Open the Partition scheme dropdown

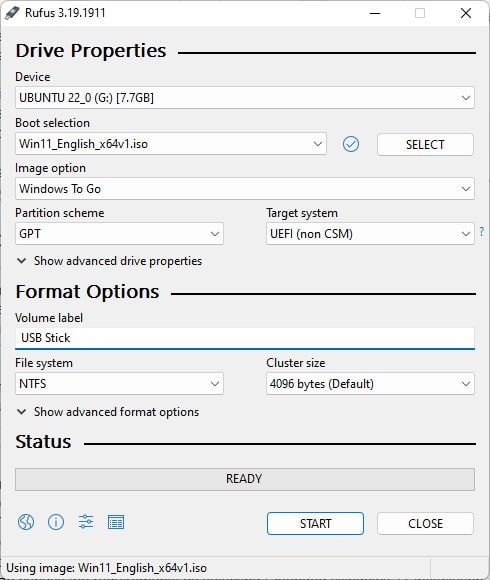tap(119, 233)
